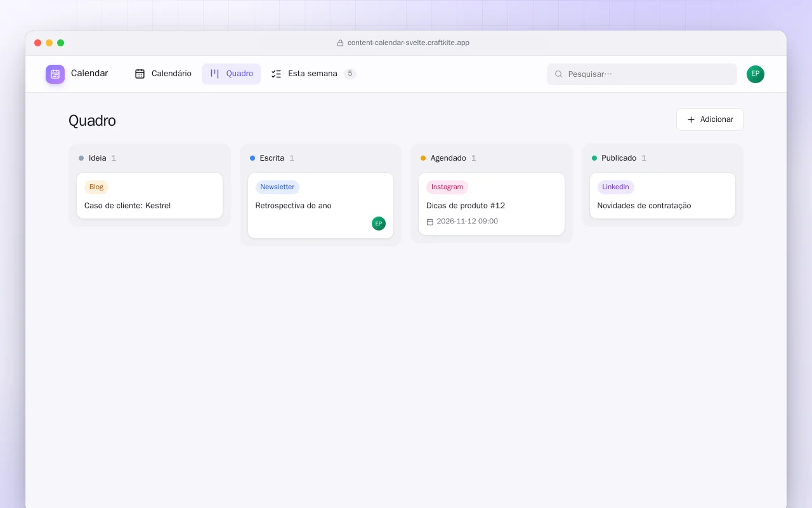The image size is (812, 508).
Task: Open the Dicas de produto #12 card
Action: click(492, 204)
